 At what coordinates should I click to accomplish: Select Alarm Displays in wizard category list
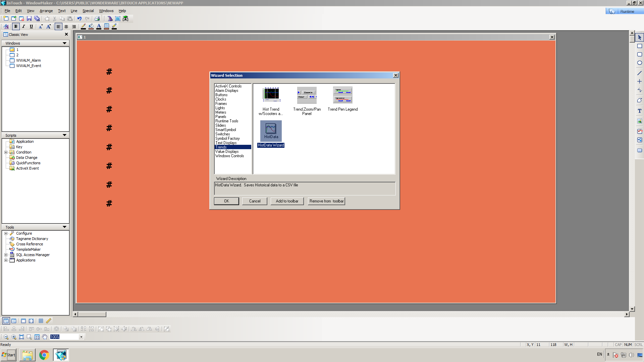pyautogui.click(x=227, y=90)
